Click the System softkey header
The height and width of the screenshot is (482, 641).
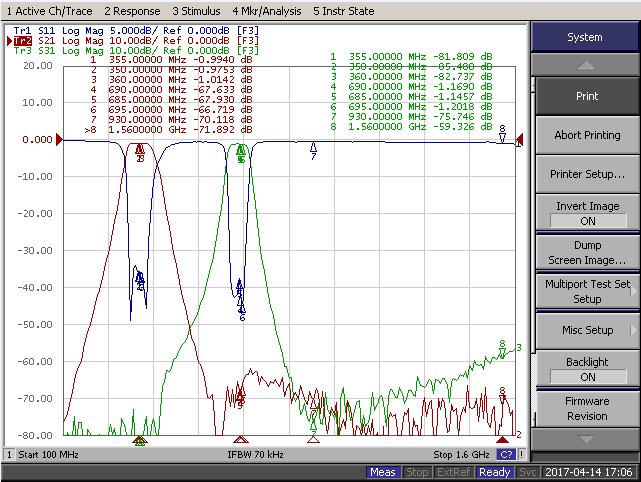pos(585,37)
